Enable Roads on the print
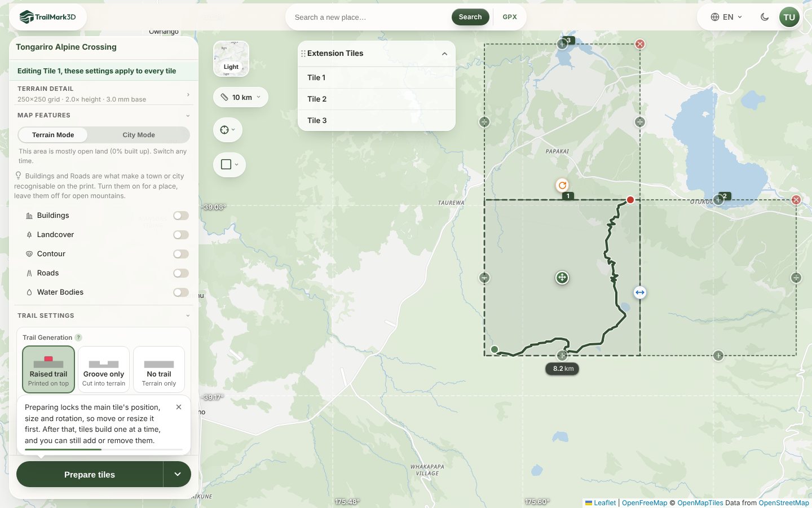This screenshot has height=508, width=812. point(181,273)
